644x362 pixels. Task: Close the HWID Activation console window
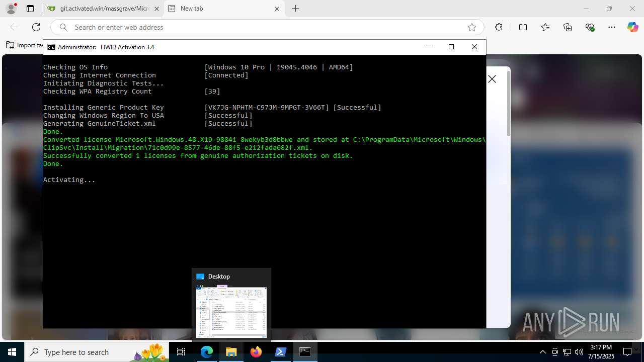474,47
